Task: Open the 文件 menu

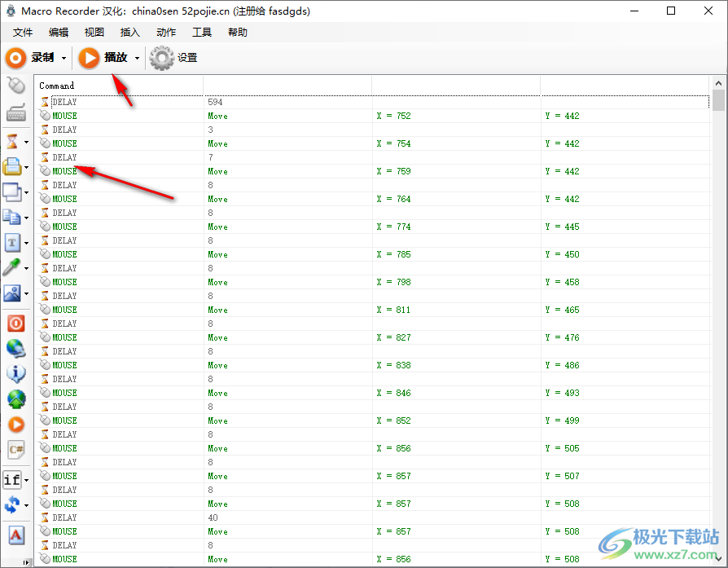Action: (23, 33)
